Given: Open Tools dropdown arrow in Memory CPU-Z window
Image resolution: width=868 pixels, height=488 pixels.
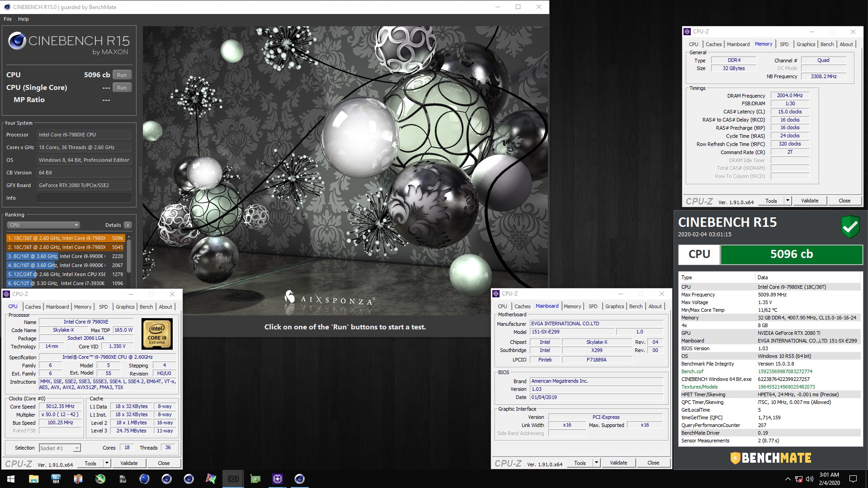Looking at the screenshot, I should tap(788, 201).
